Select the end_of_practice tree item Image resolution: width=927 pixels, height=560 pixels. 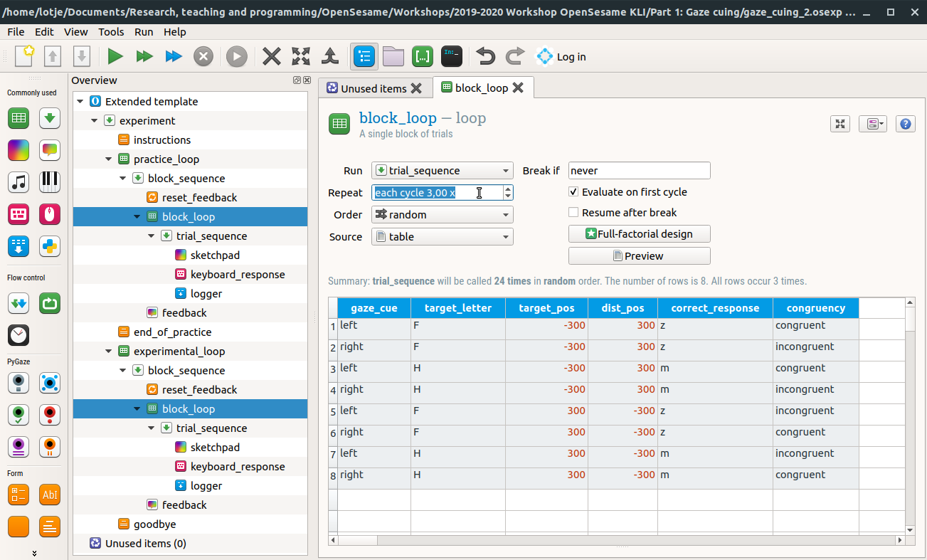click(x=172, y=332)
